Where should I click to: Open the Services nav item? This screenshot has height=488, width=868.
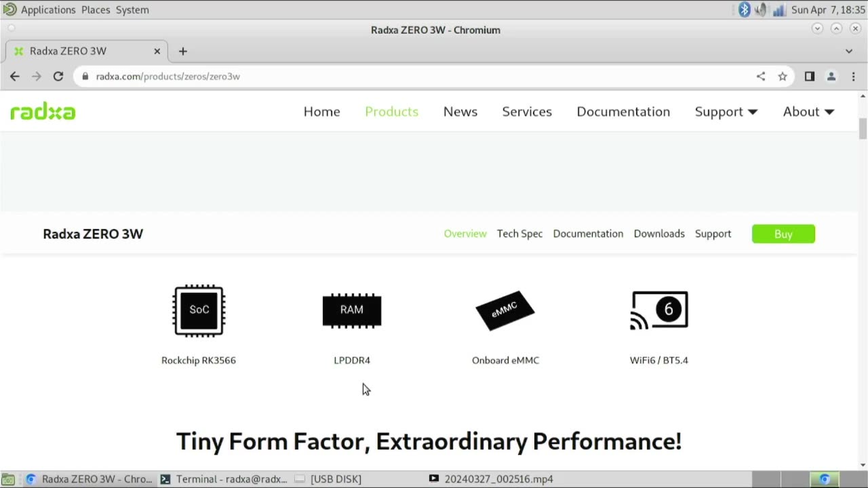click(x=527, y=112)
